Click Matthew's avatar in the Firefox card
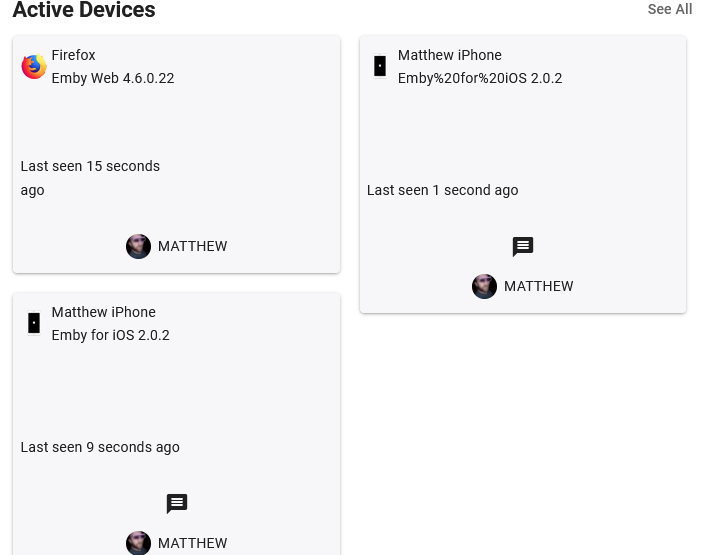Viewport: 715px width, 555px height. tap(138, 246)
